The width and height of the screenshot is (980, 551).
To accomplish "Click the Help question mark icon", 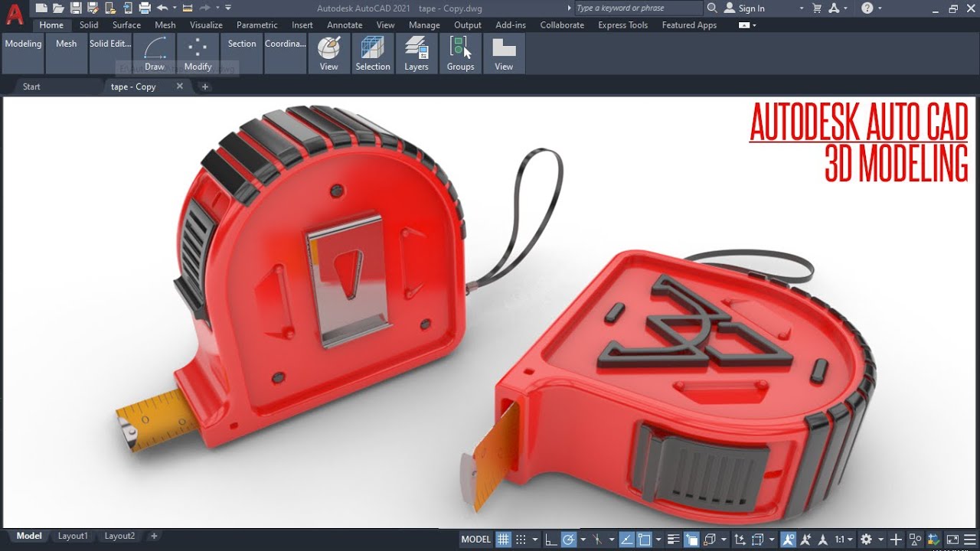I will [x=867, y=8].
